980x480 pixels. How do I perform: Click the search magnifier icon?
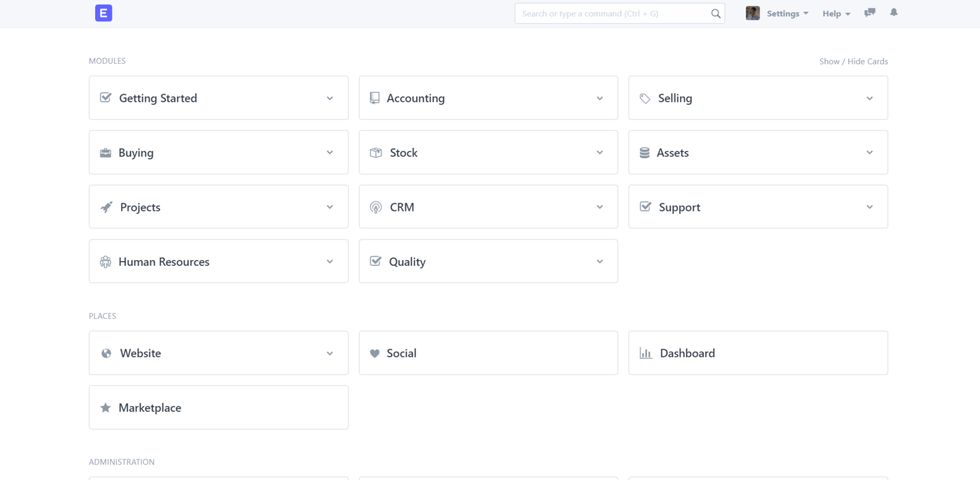click(x=716, y=14)
